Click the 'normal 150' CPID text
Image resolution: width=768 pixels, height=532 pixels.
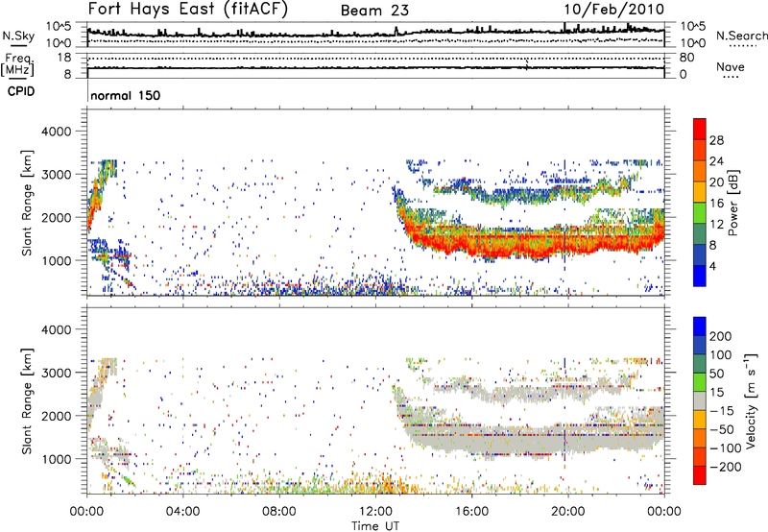(126, 95)
